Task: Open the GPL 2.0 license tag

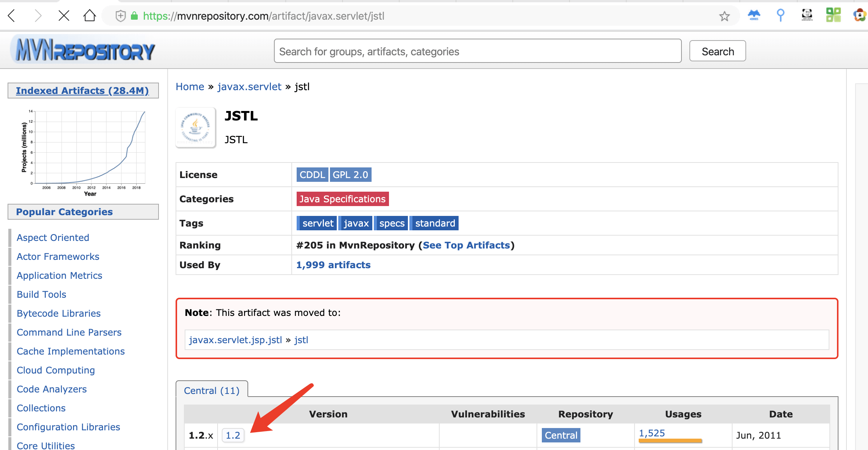Action: [350, 175]
